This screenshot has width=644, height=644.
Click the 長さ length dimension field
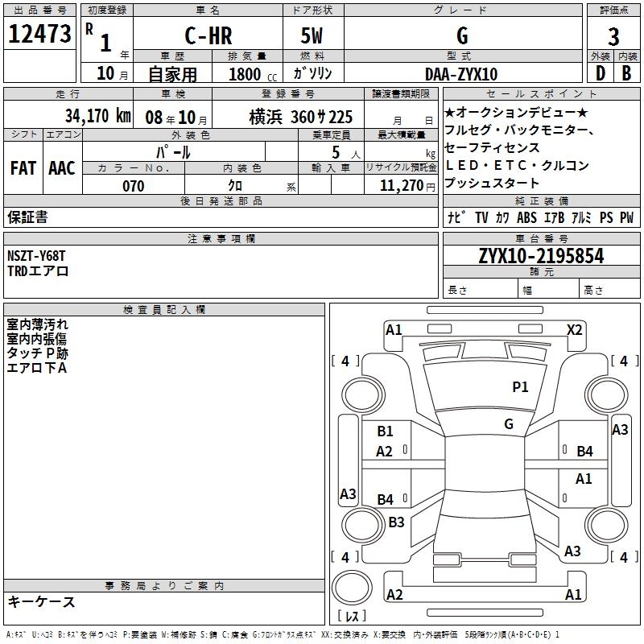click(x=480, y=290)
